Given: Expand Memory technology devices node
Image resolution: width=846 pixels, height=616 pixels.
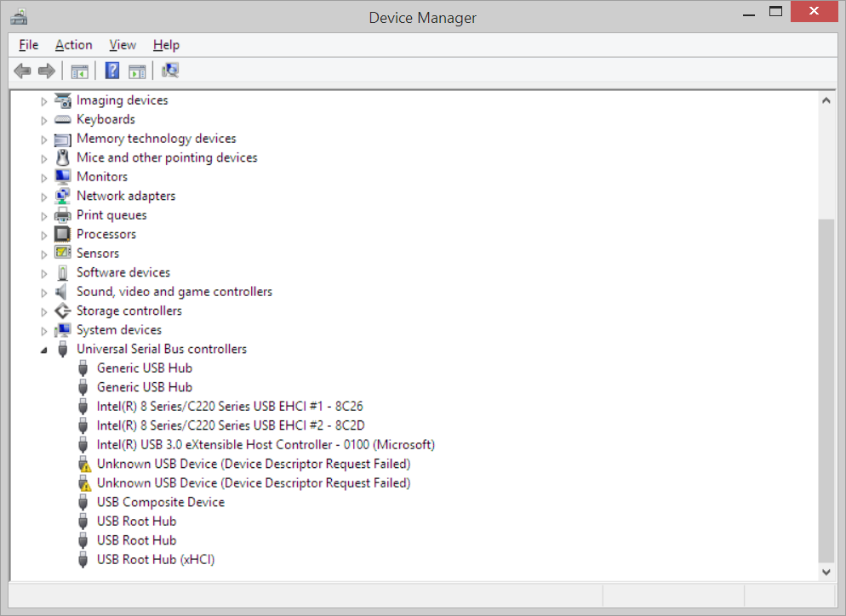Looking at the screenshot, I should coord(43,140).
